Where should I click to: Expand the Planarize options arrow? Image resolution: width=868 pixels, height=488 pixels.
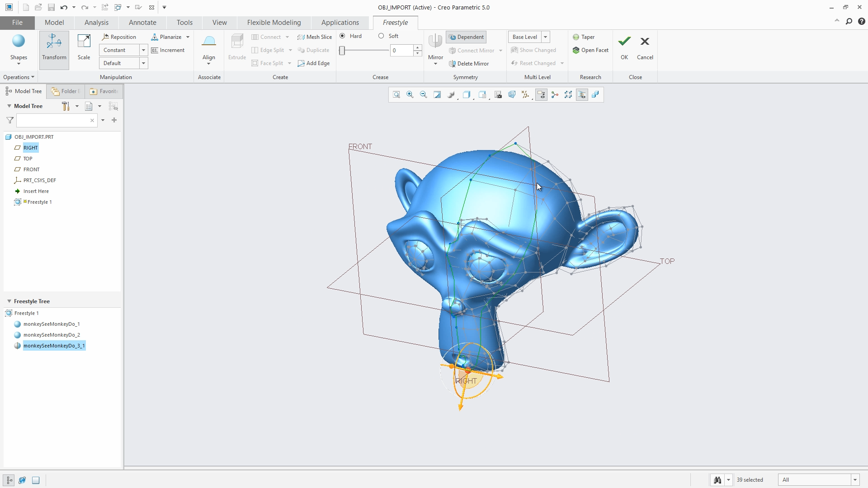pos(188,37)
